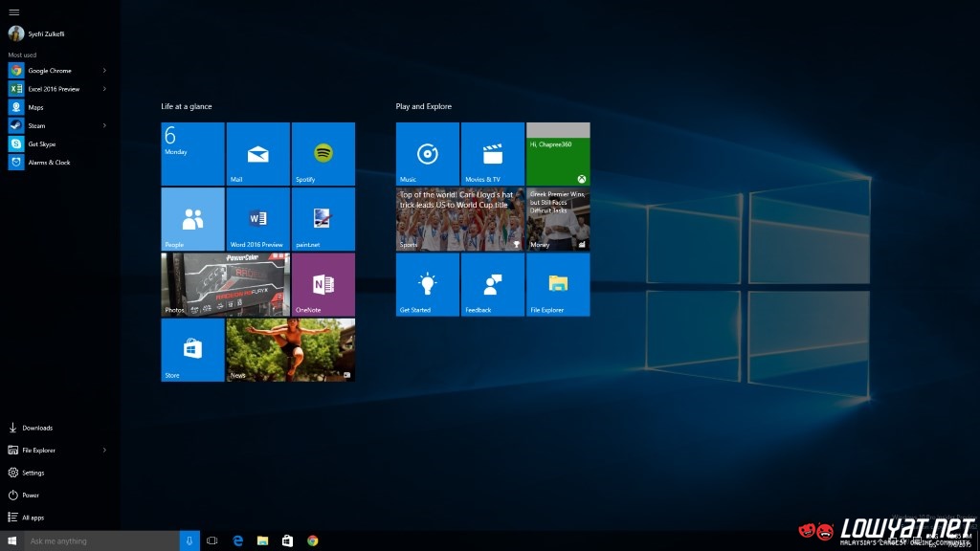Select Settings in the Start menu

tap(33, 473)
